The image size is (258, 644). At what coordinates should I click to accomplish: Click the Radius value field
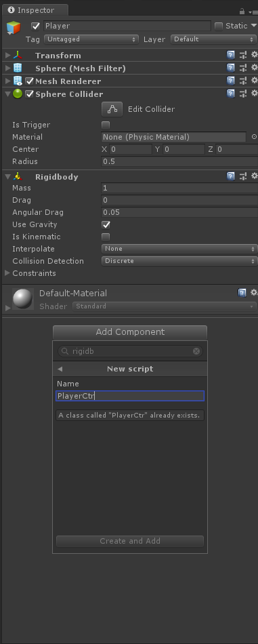(x=179, y=161)
